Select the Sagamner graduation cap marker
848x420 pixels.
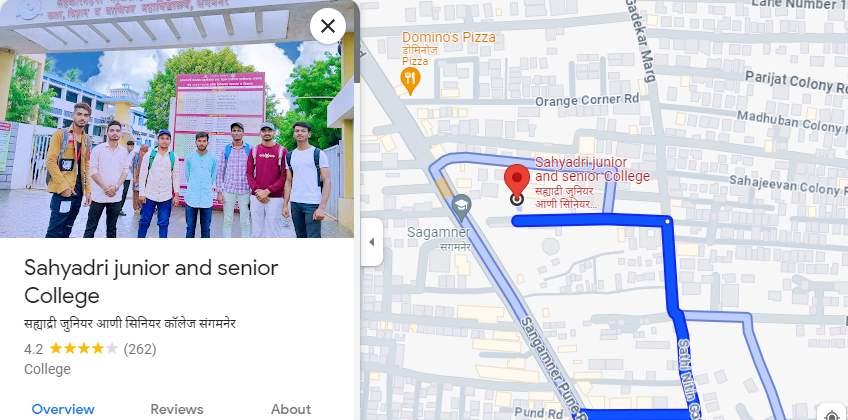[x=461, y=208]
